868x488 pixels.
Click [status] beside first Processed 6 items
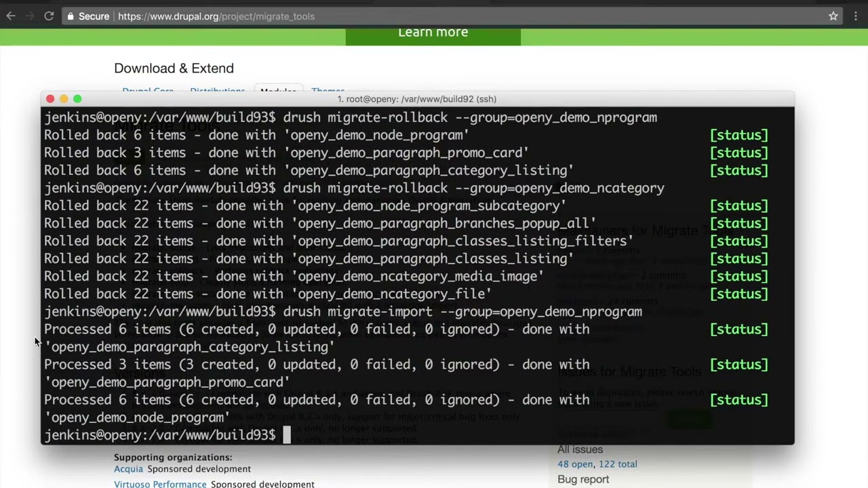click(x=739, y=329)
